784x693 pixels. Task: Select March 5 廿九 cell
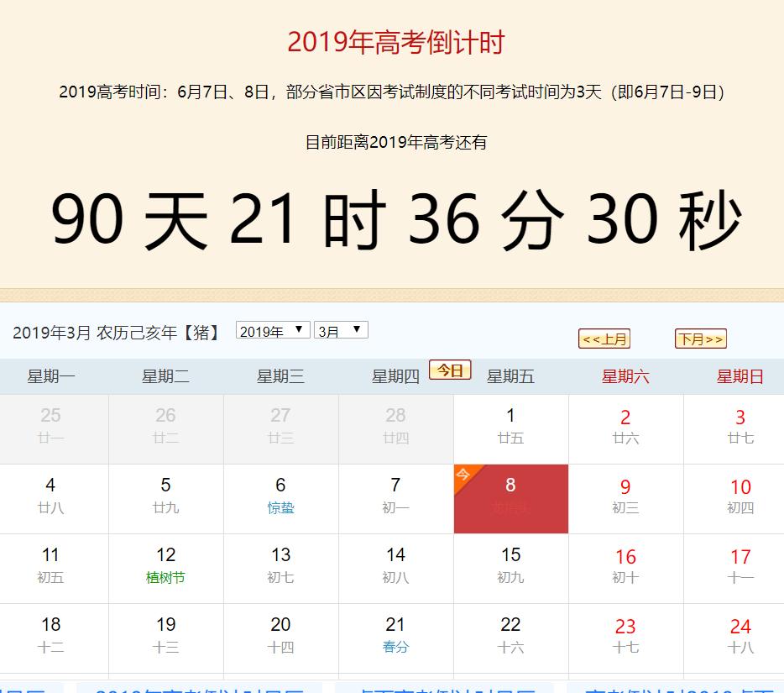[x=166, y=499]
